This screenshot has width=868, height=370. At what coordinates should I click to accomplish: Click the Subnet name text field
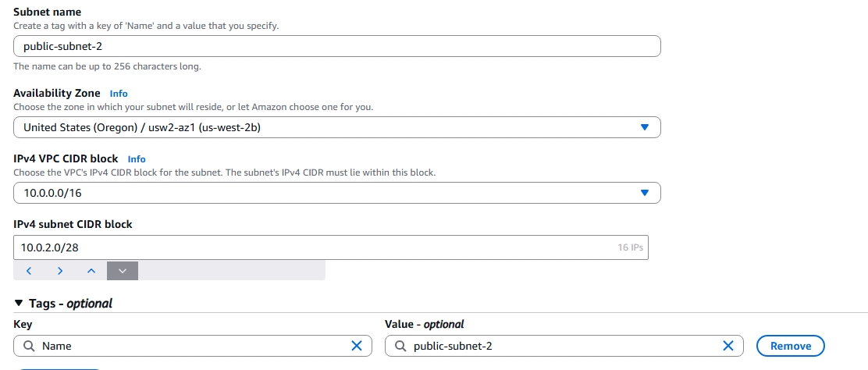tap(336, 46)
